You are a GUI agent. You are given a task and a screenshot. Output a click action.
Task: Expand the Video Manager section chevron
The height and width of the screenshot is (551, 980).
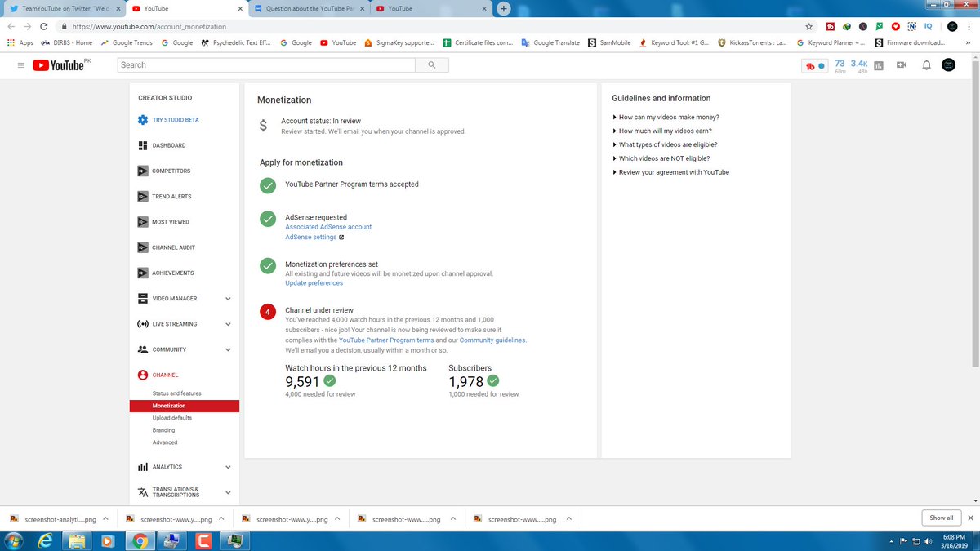click(228, 299)
